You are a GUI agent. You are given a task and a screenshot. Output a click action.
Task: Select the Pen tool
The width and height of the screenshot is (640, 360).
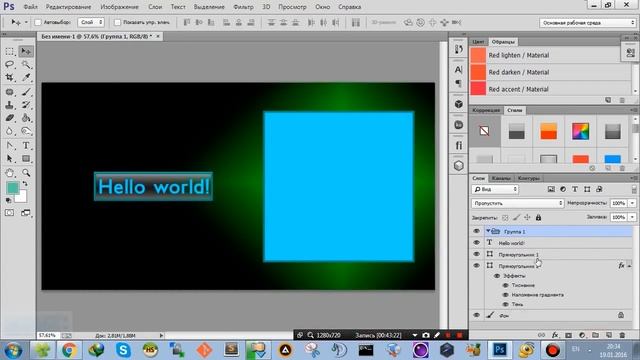pos(10,146)
